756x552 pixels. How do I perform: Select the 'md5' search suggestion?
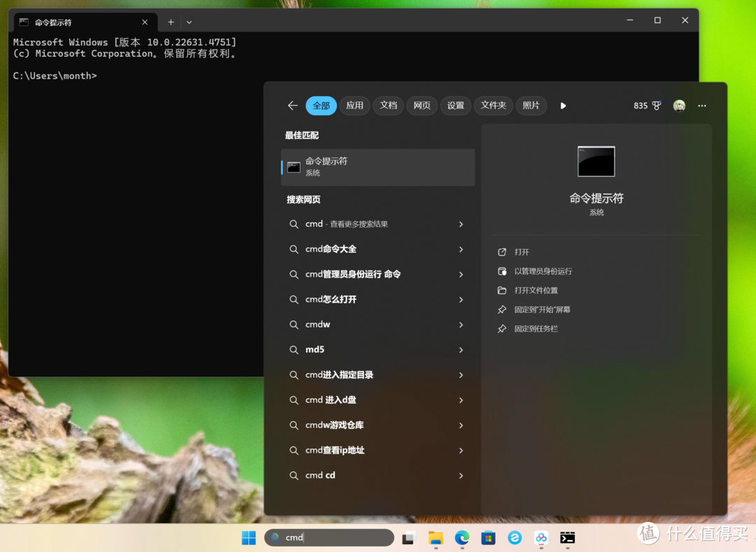378,349
